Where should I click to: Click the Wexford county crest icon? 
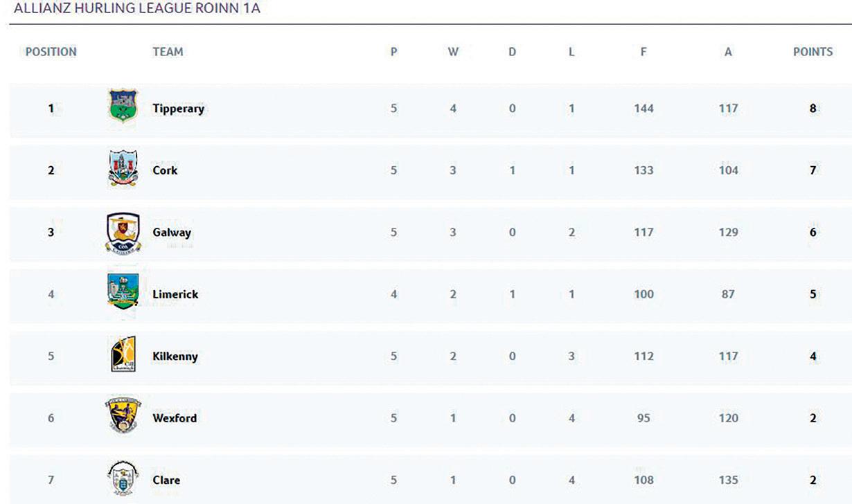click(123, 415)
